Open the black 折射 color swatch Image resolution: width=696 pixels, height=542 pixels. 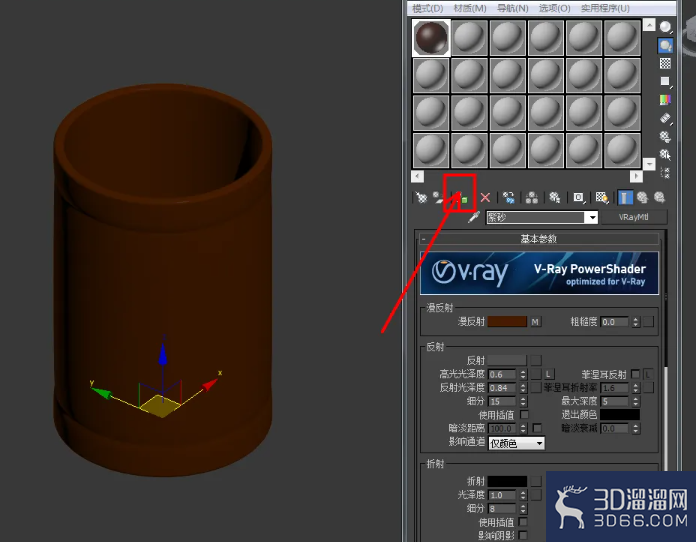coord(507,481)
